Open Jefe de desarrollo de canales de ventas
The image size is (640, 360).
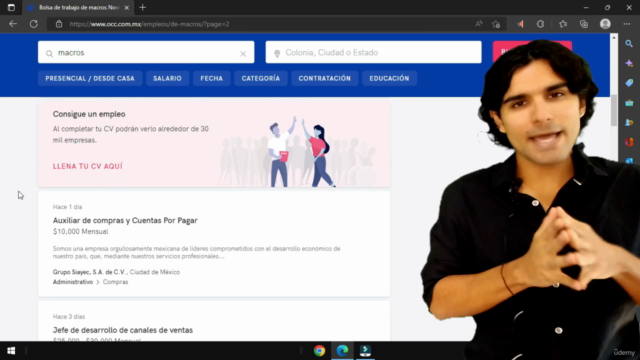(x=122, y=330)
